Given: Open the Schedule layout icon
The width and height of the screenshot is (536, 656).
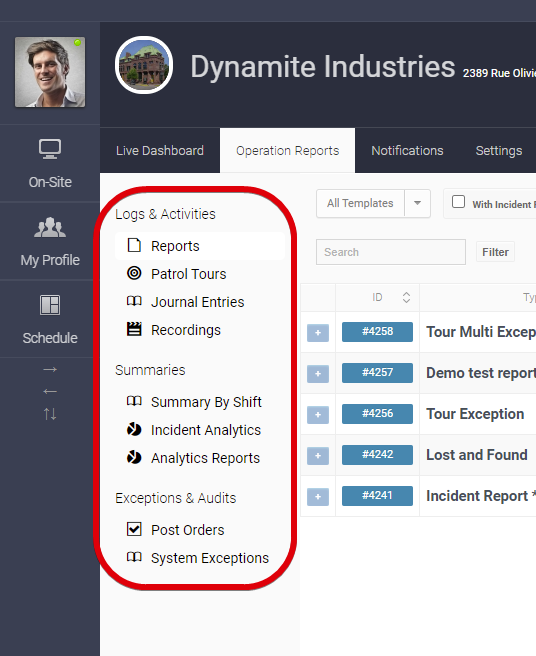Looking at the screenshot, I should coord(50,305).
